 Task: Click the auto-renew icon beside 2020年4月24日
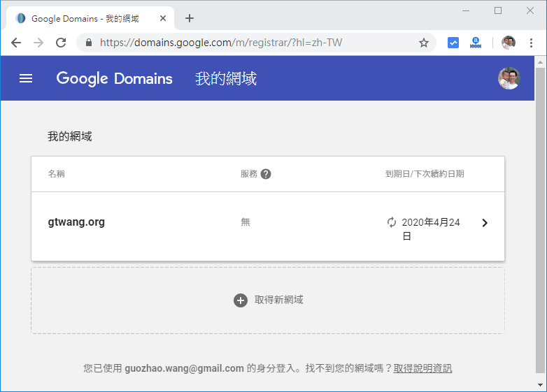coord(392,222)
